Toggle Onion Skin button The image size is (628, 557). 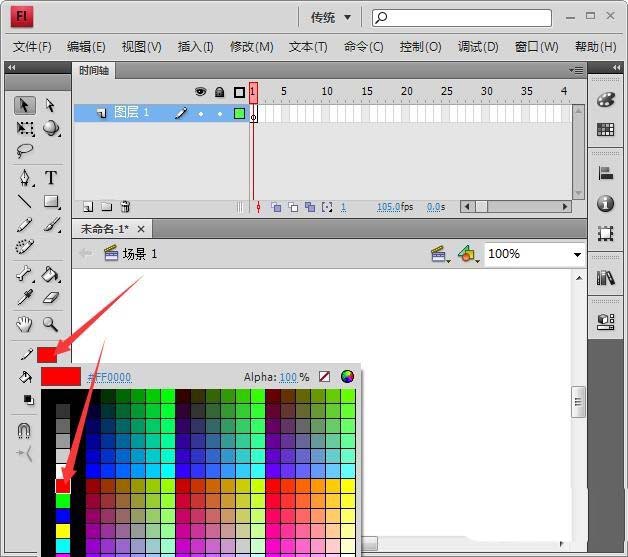pos(276,207)
